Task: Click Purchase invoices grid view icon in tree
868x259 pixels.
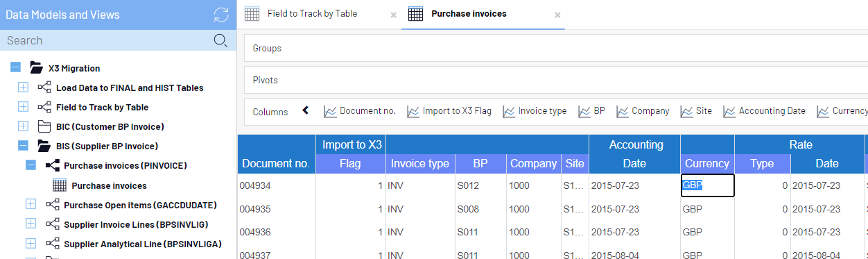Action: pyautogui.click(x=60, y=185)
